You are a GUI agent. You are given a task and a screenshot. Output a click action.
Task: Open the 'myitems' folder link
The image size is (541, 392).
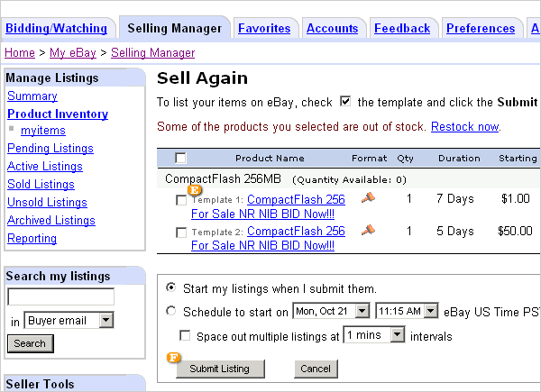point(43,131)
